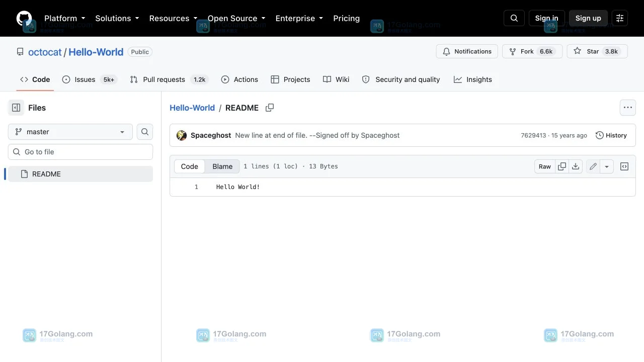Open Wiki tab
This screenshot has height=362, width=644.
click(x=336, y=79)
